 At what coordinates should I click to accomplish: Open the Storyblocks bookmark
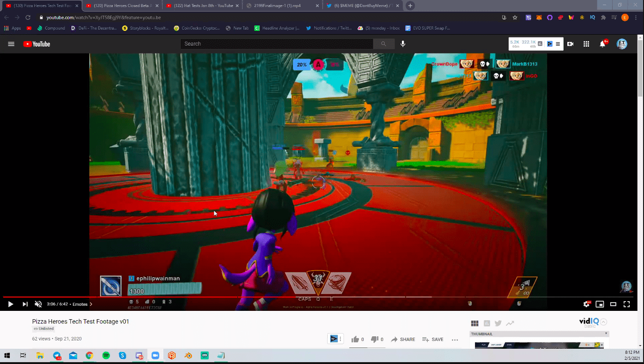coord(146,28)
